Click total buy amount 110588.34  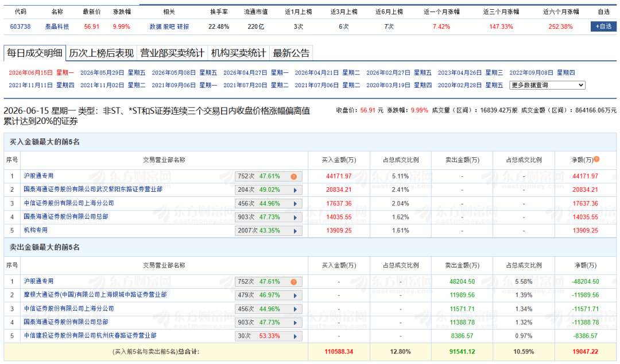339,351
